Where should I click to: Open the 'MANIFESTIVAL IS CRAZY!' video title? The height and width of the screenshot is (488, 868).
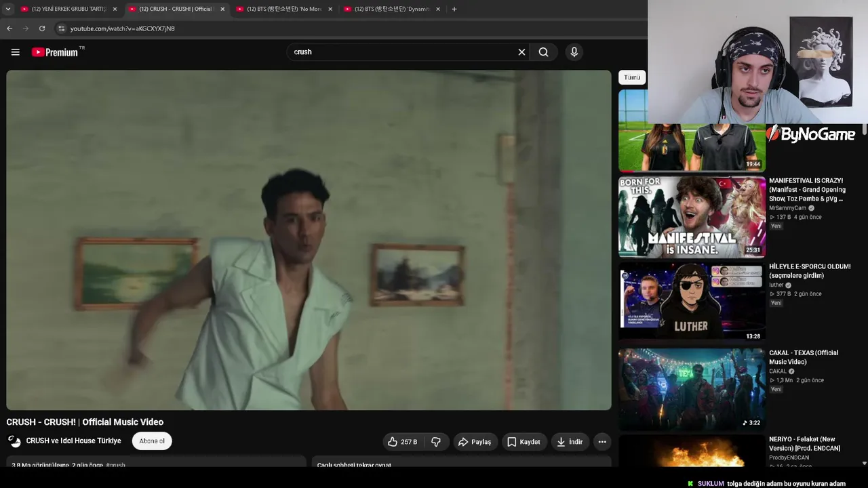pyautogui.click(x=807, y=190)
